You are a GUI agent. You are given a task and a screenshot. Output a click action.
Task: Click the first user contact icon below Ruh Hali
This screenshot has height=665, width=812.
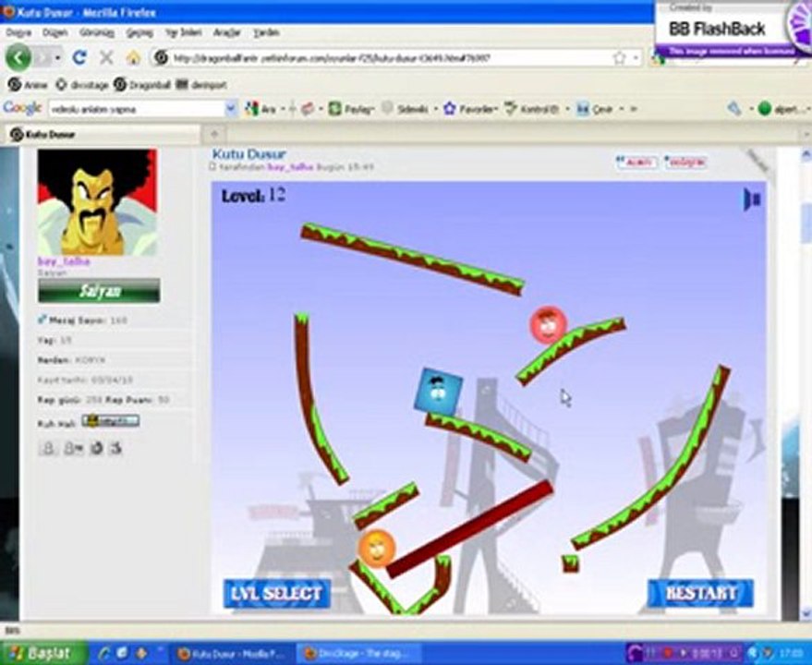[48, 447]
